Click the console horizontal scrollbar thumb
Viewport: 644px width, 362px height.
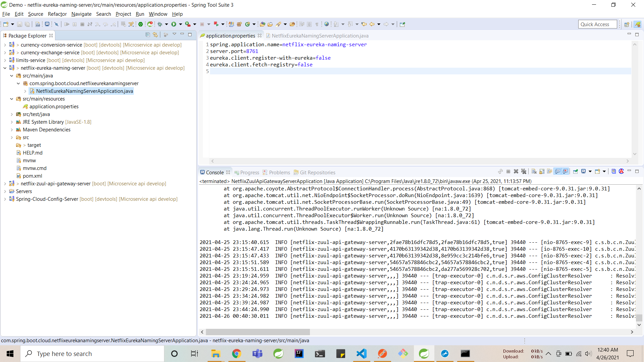pos(258,332)
